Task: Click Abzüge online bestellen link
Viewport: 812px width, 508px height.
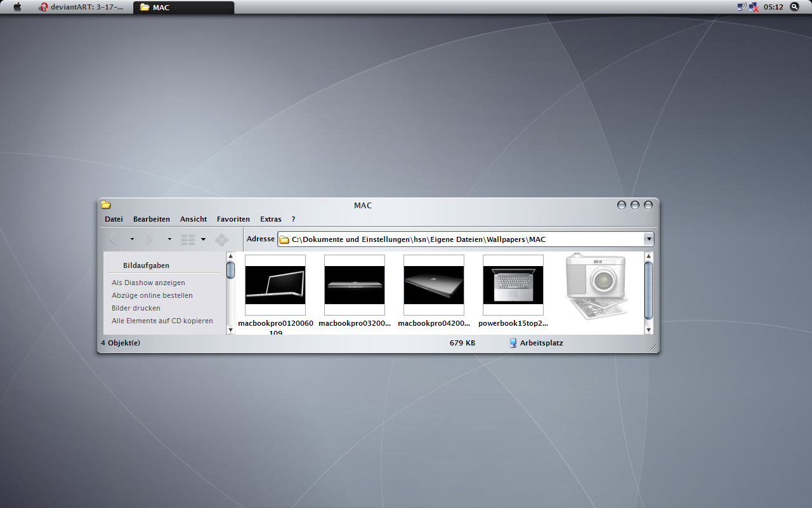Action: (x=152, y=295)
